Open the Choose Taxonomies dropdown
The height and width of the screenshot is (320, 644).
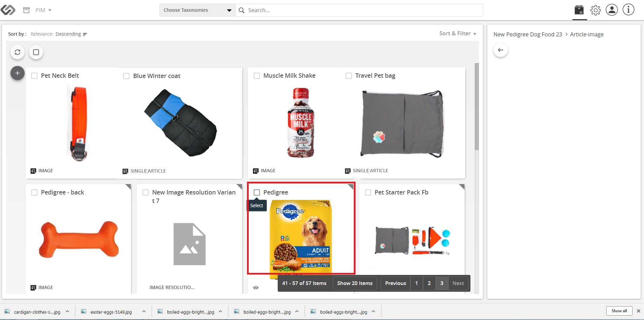(197, 10)
